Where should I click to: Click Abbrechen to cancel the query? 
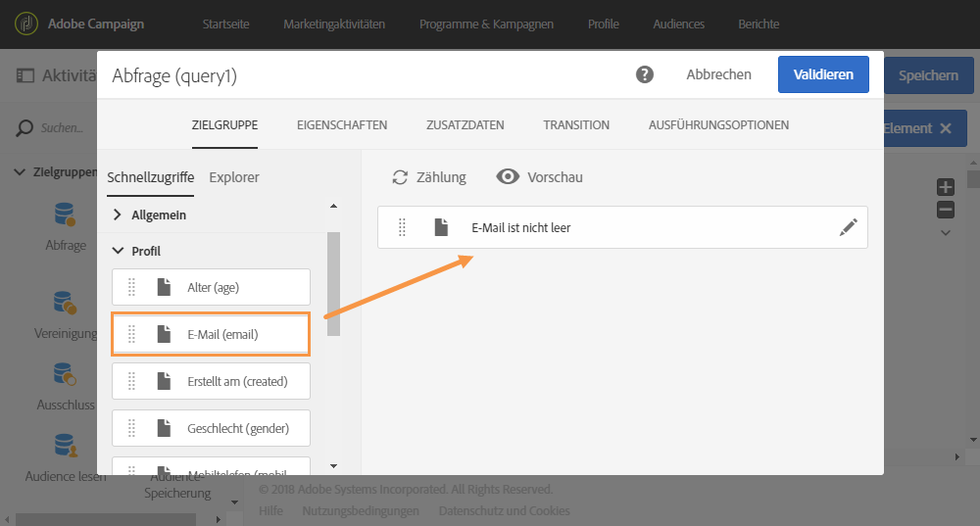[x=718, y=74]
